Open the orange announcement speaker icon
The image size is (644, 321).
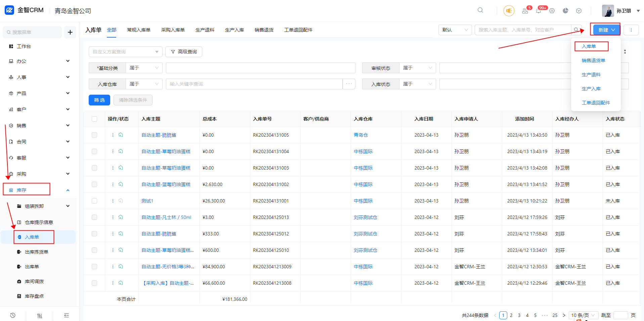click(509, 11)
